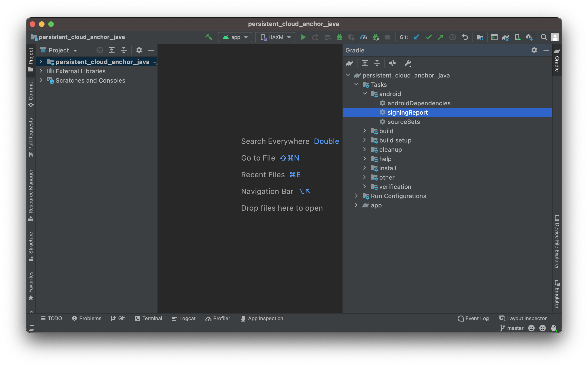Click the green Run app button

[303, 37]
